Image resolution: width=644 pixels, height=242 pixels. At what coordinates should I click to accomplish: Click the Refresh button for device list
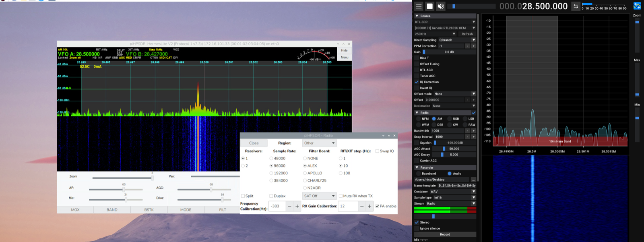point(467,34)
